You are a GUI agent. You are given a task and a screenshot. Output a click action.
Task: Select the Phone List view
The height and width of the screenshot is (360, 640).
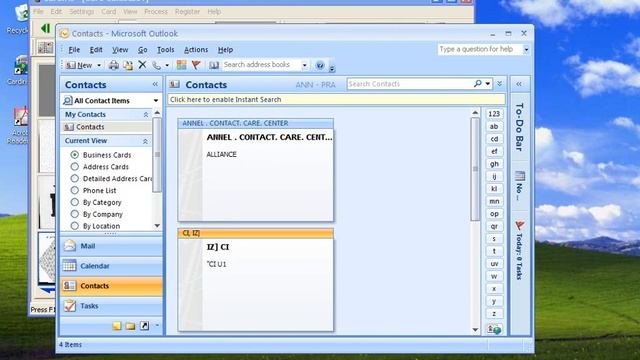(93, 191)
